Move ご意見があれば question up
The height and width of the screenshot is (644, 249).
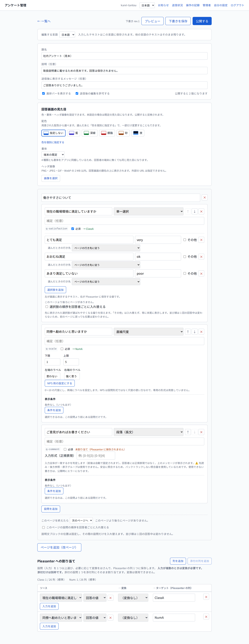[188, 432]
